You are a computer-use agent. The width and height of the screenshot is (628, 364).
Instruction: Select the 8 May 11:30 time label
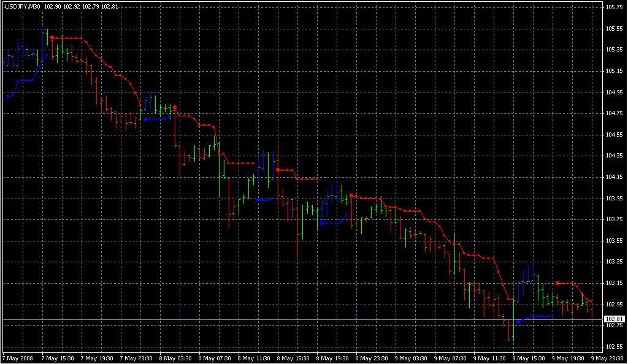click(x=253, y=358)
